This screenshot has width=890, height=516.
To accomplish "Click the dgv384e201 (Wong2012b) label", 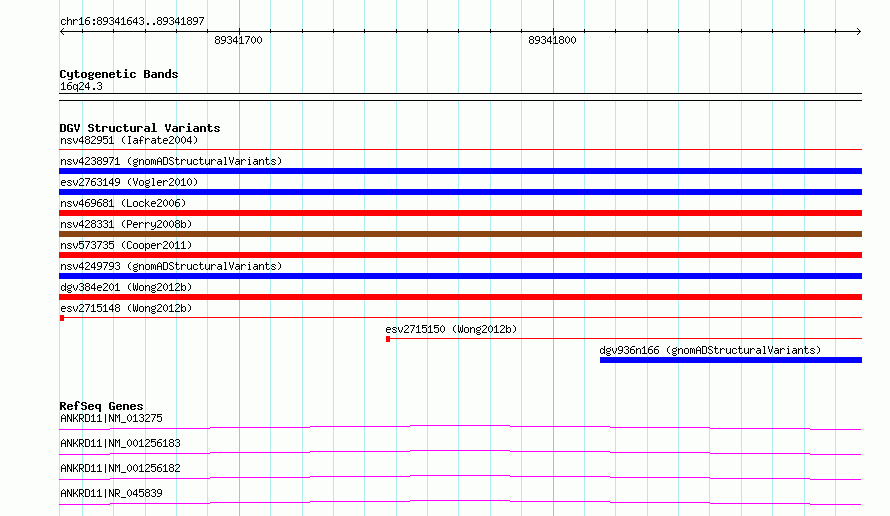I will click(126, 287).
